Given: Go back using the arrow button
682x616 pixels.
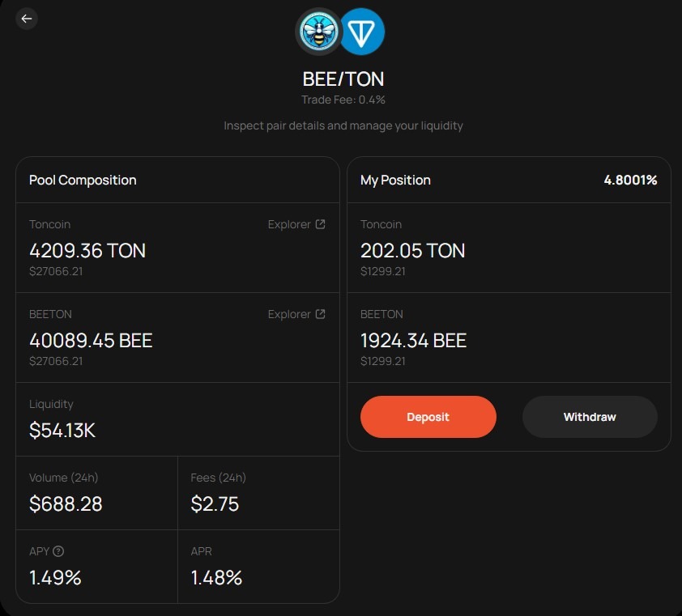Looking at the screenshot, I should coord(27,19).
